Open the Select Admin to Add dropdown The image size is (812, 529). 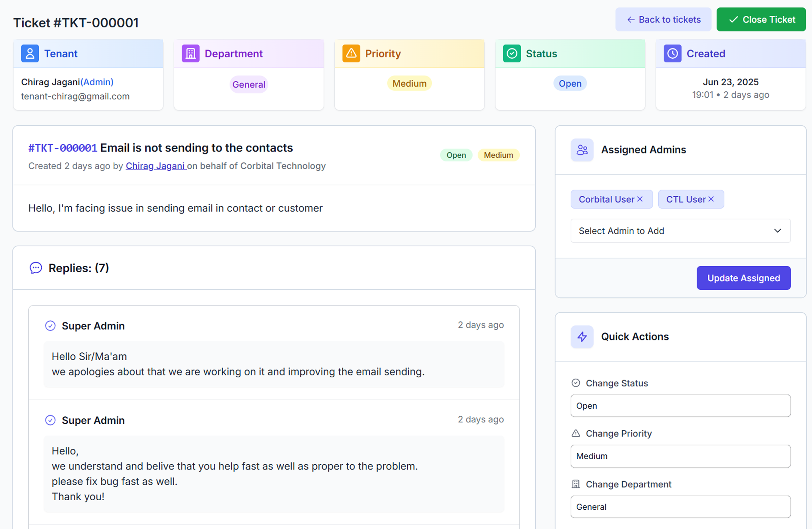tap(680, 231)
